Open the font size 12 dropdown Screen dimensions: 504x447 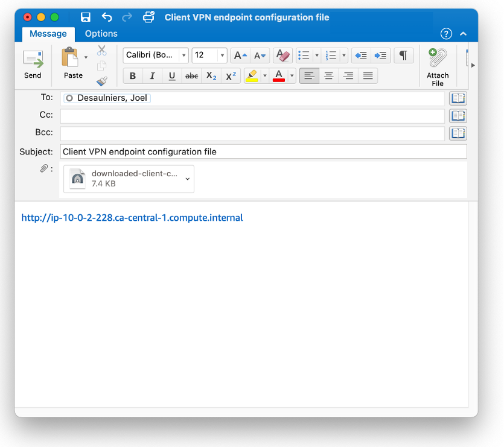pos(222,54)
